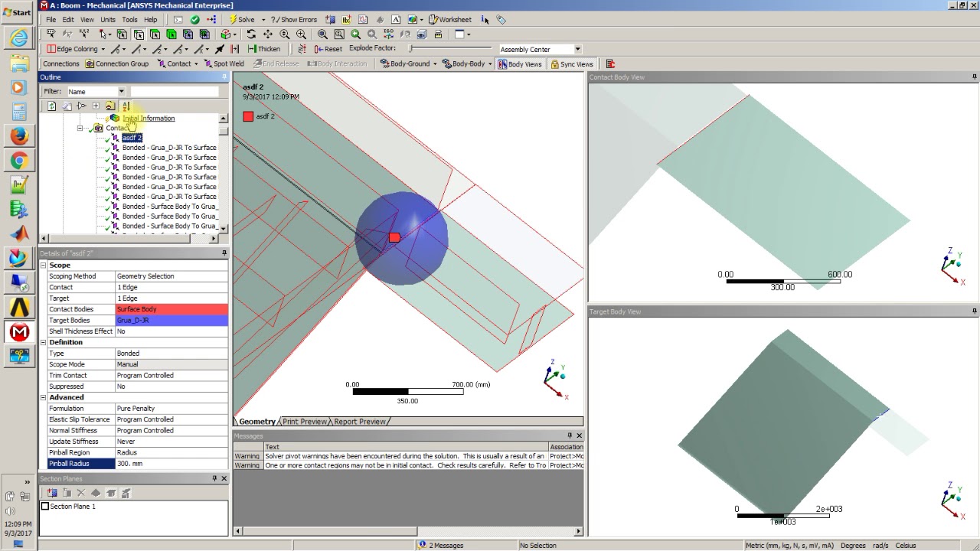Insert a Connection Group

point(117,64)
